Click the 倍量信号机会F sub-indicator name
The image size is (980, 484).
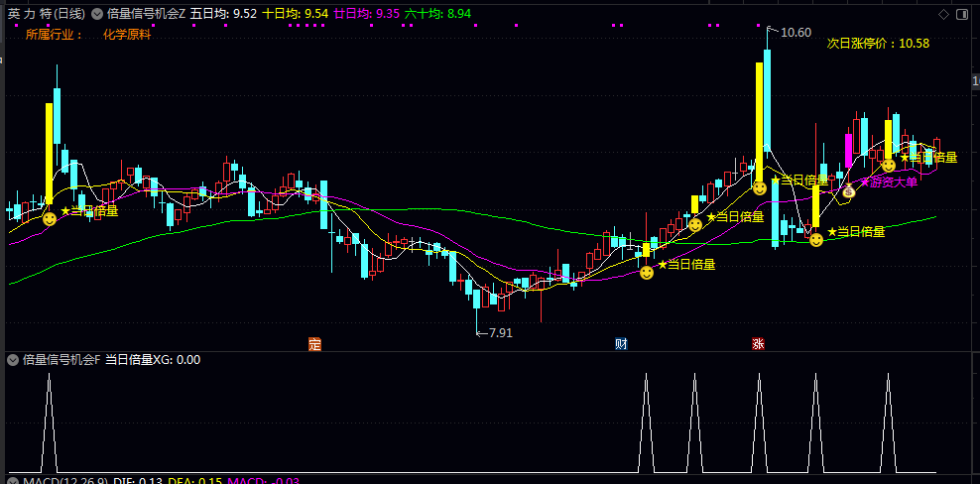tap(61, 360)
